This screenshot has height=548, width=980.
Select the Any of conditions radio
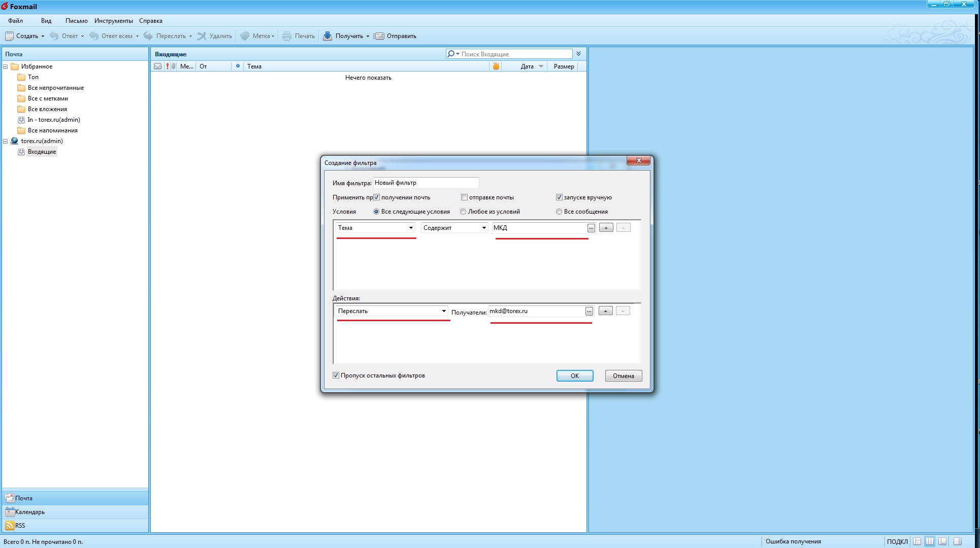tap(463, 212)
